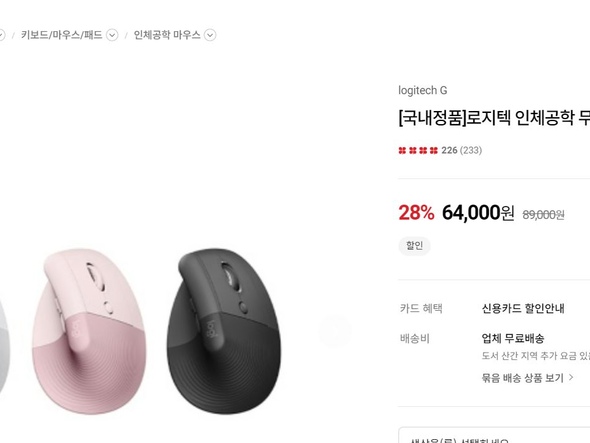Click the partially visible leftmost breadcrumb chevron
This screenshot has width=590, height=443.
pyautogui.click(x=2, y=35)
